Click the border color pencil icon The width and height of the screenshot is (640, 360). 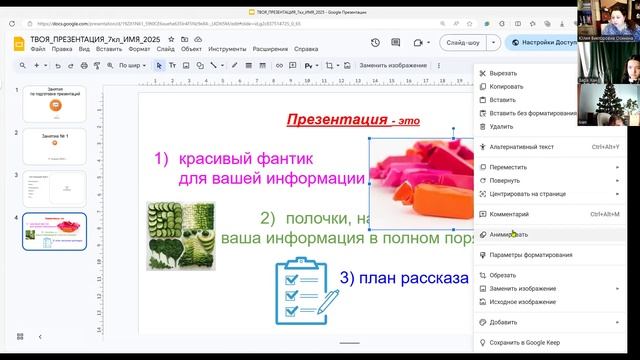[x=235, y=65]
